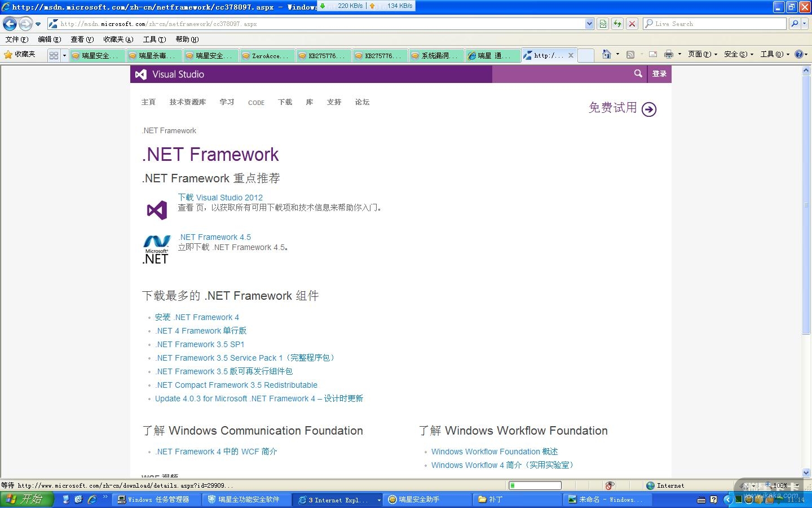
Task: Click the RSS Feeds icon
Action: pos(630,54)
